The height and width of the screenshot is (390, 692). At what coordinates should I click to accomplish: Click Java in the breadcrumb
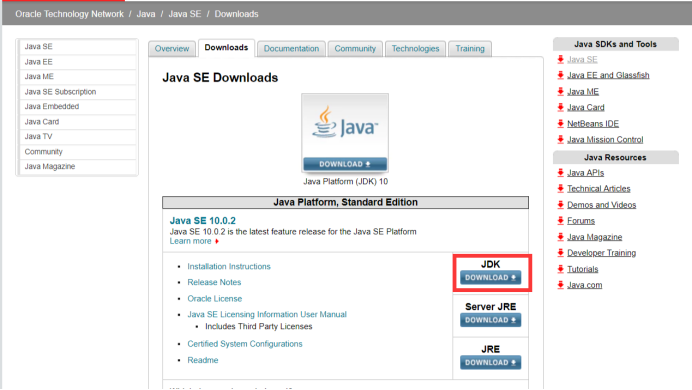pyautogui.click(x=146, y=14)
